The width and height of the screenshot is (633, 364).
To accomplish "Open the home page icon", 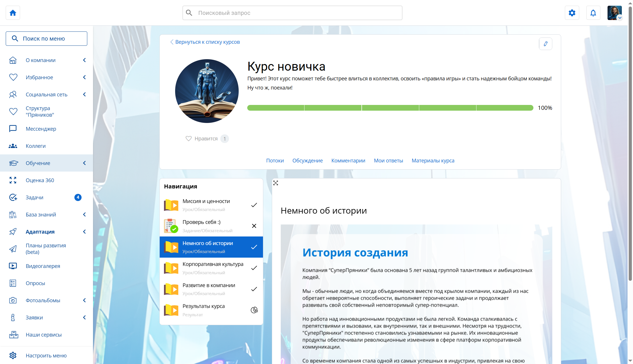I will pos(13,13).
